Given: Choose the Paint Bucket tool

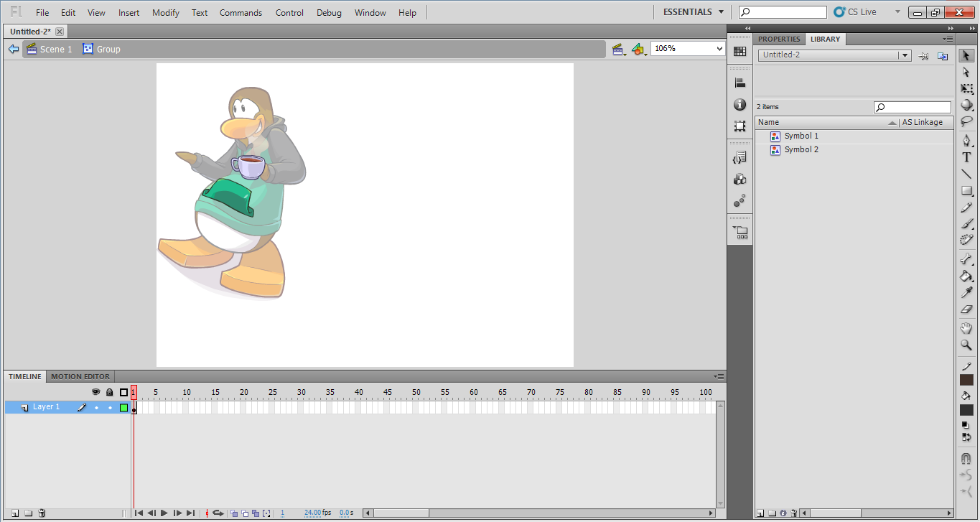Looking at the screenshot, I should coord(966,276).
